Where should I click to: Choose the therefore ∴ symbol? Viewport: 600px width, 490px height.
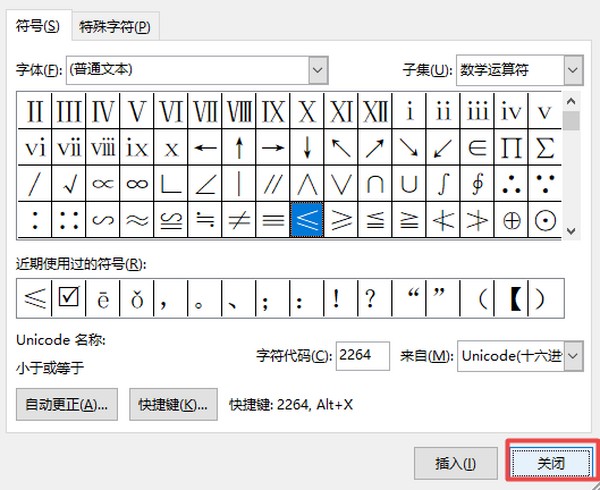point(511,184)
